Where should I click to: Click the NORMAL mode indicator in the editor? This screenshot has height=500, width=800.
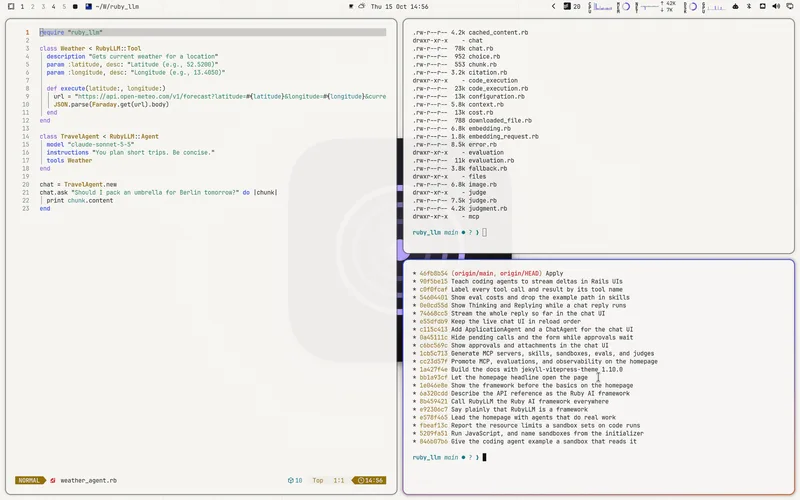click(x=29, y=480)
